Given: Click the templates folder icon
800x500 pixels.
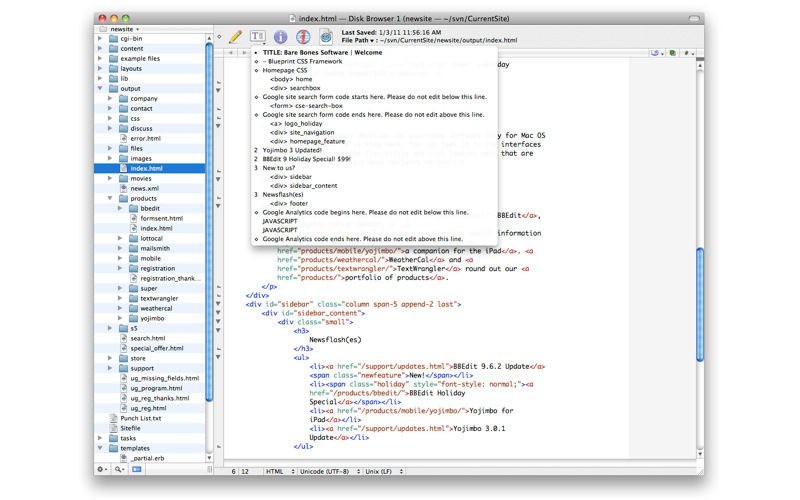Looking at the screenshot, I should [x=113, y=448].
